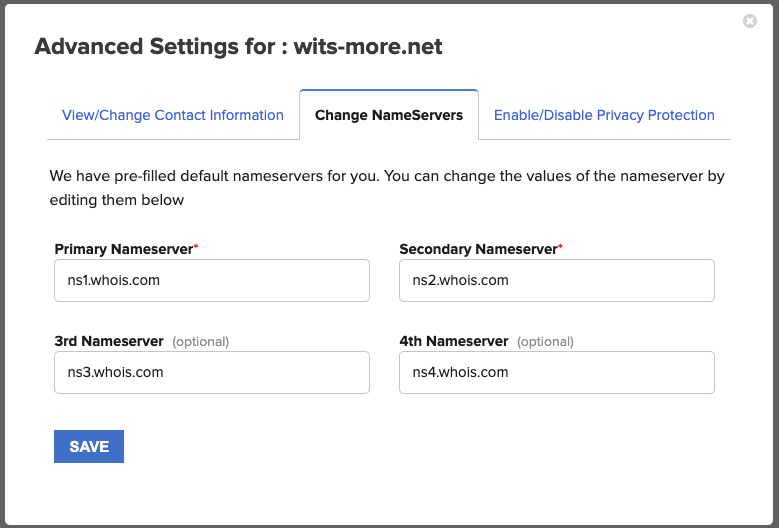Select the Change NameServers tab
Image resolution: width=779 pixels, height=528 pixels.
[389, 115]
